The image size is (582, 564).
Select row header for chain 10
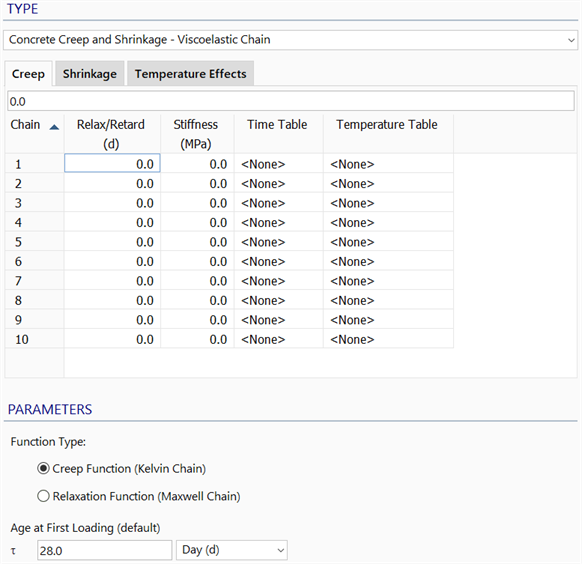34,339
